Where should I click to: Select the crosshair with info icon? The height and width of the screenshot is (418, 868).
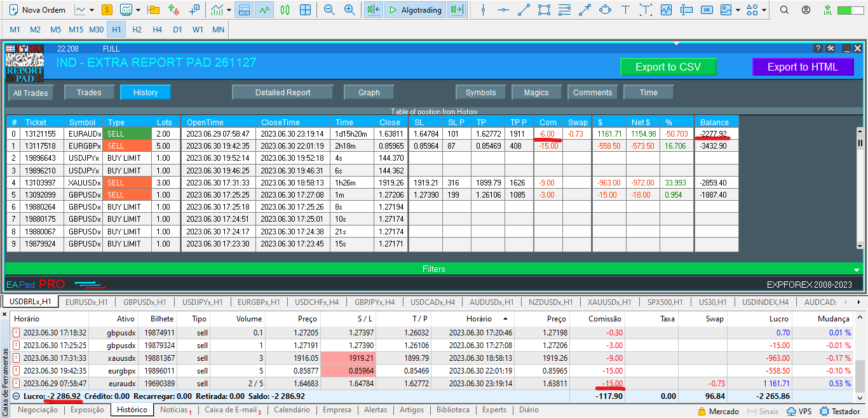[195, 10]
